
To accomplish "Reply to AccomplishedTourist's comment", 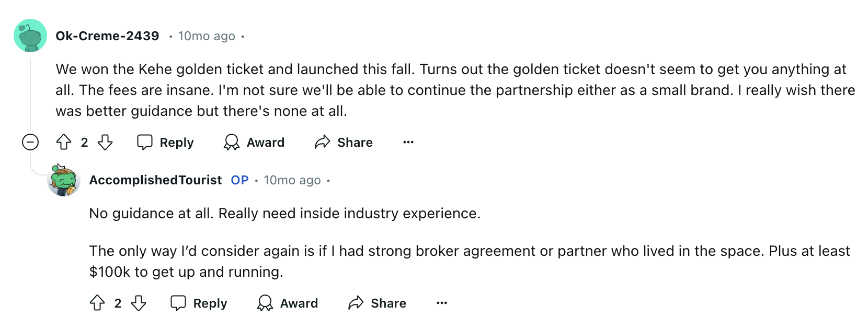I will 199,303.
